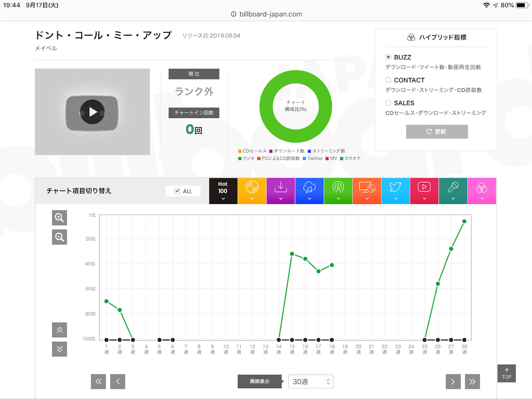The width and height of the screenshot is (532, 399).
Task: Click the week 17 green data point
Action: point(318,271)
